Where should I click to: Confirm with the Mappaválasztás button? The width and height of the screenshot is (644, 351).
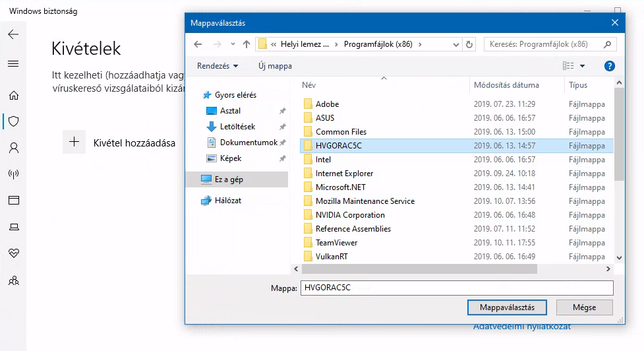pos(507,307)
